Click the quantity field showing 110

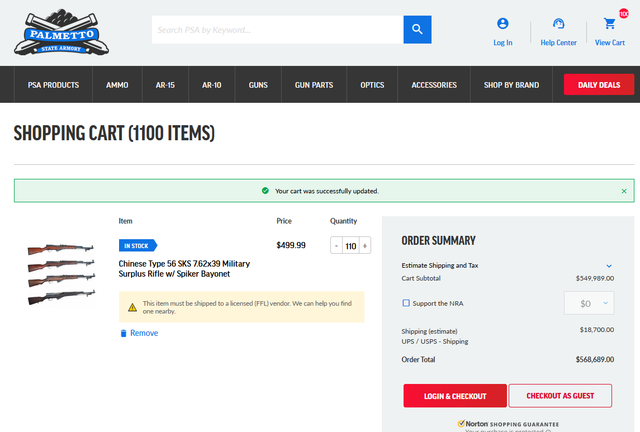[x=351, y=246]
